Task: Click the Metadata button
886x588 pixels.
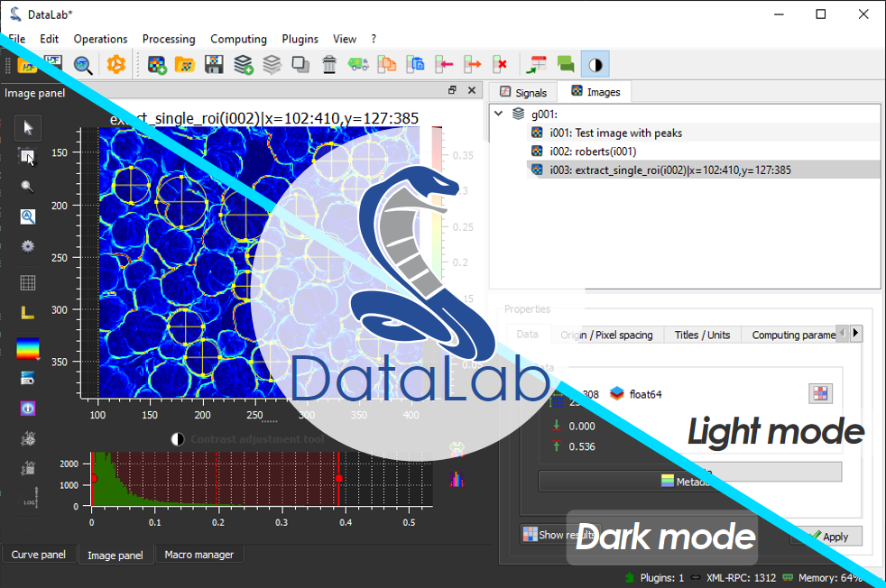Action: (x=690, y=481)
